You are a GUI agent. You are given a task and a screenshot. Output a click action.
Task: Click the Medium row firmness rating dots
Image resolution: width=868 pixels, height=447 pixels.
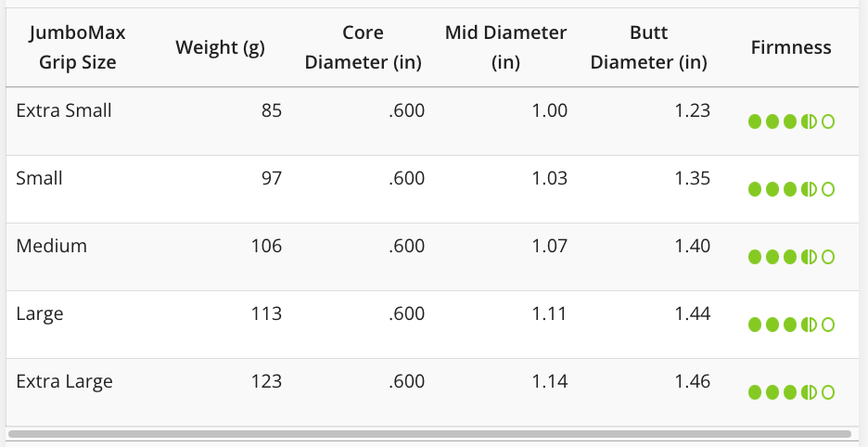791,257
